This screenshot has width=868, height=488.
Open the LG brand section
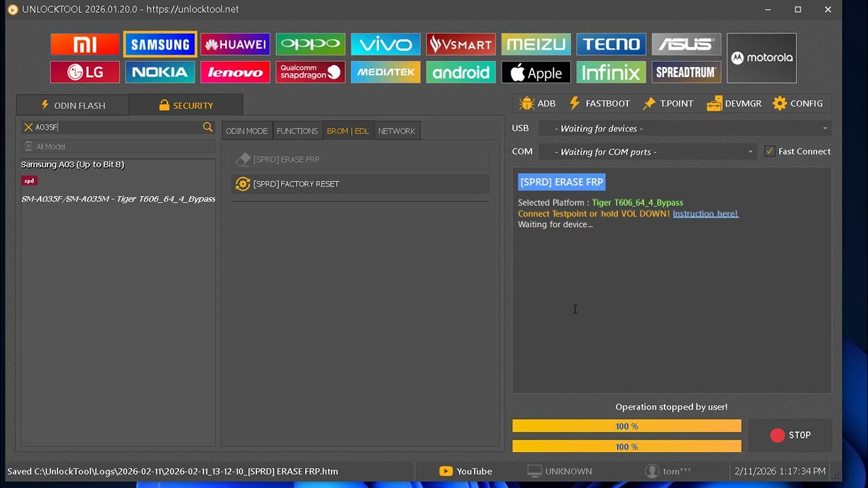[x=85, y=72]
